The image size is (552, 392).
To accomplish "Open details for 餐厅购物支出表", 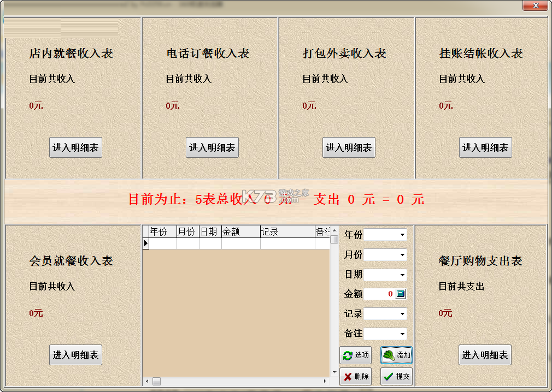I will tap(485, 355).
